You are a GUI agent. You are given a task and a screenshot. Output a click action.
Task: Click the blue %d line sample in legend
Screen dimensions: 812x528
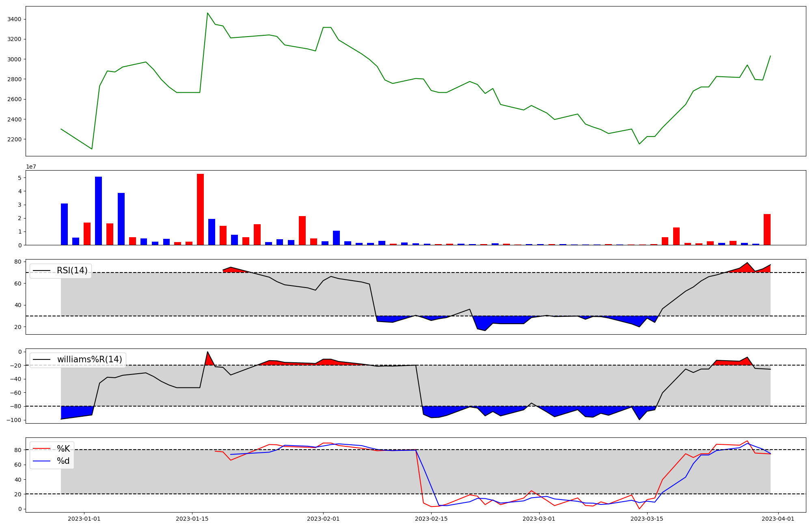(x=41, y=461)
